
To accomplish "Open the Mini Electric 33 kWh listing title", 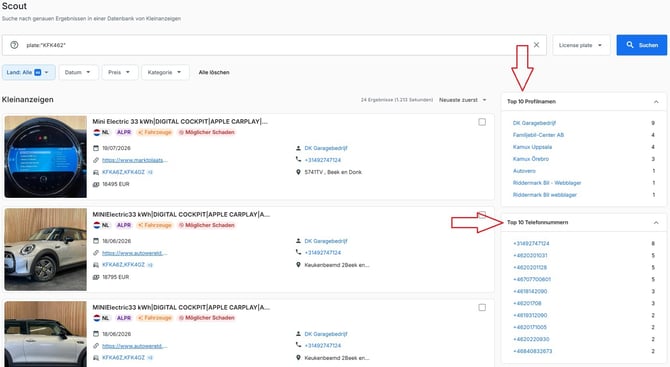I will pos(180,121).
